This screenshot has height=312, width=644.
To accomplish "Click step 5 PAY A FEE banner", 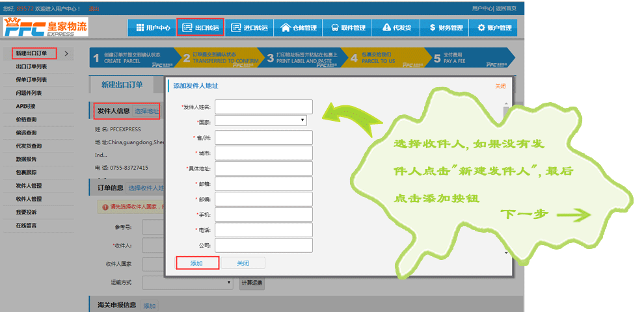I will pos(471,58).
